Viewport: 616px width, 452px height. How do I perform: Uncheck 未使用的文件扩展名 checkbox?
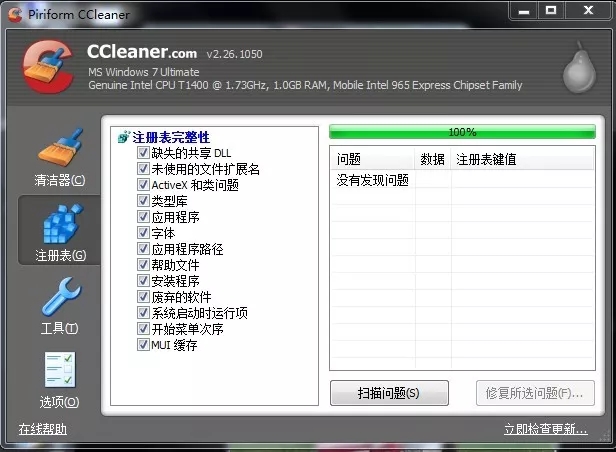(143, 168)
